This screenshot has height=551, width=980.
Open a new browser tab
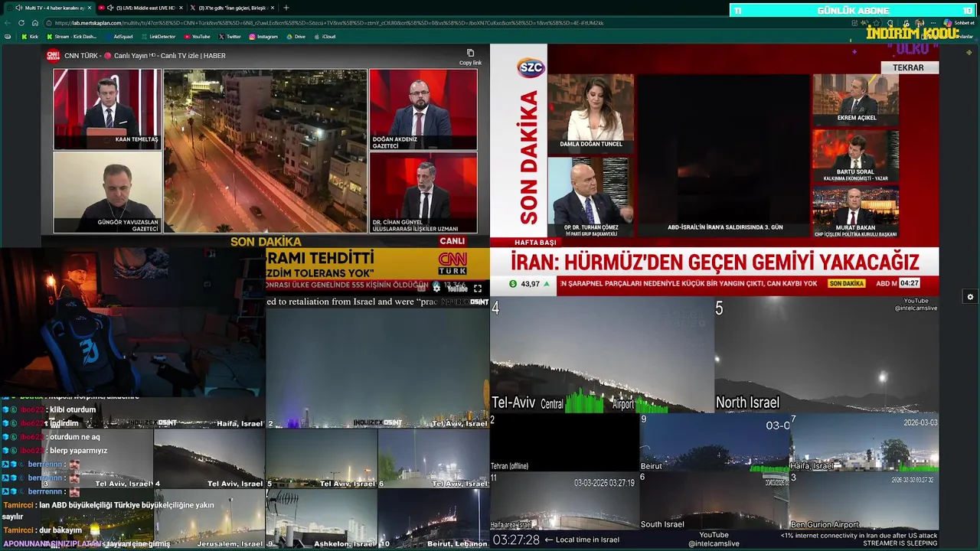pos(286,8)
